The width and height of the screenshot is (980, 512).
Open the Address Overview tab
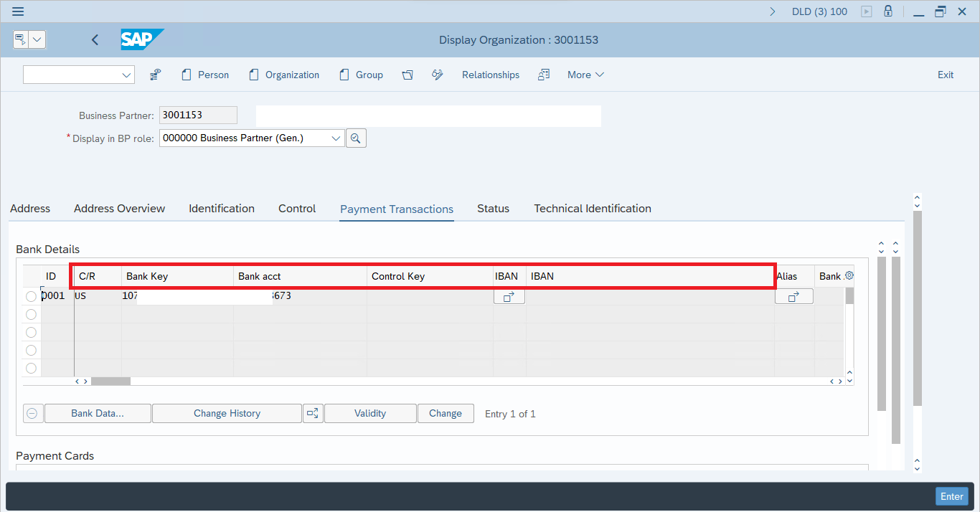coord(119,209)
